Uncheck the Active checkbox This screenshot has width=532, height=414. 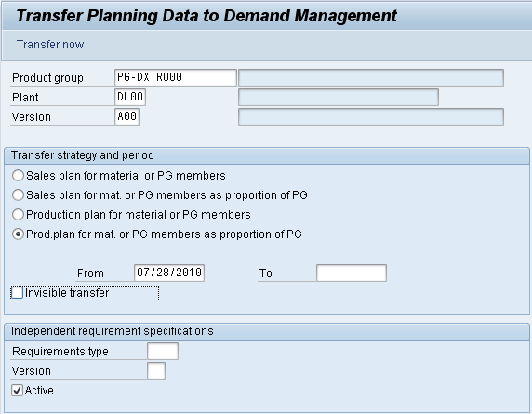(17, 390)
